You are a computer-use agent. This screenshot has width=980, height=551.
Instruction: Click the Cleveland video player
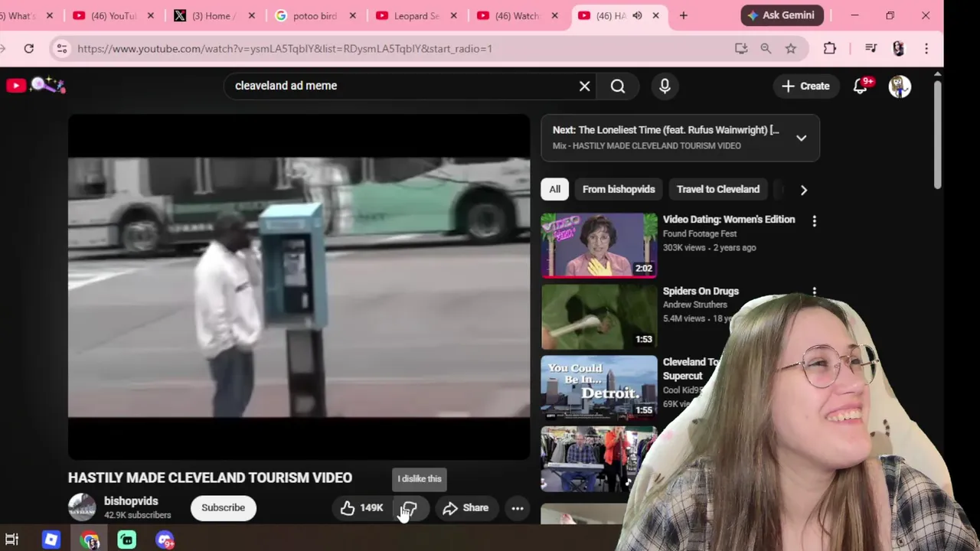click(299, 287)
